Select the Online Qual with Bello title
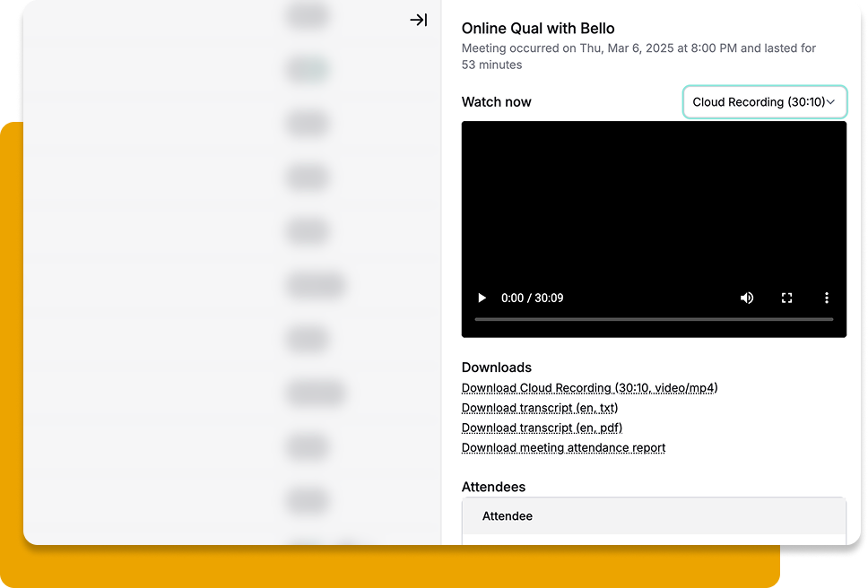The image size is (868, 588). (538, 28)
